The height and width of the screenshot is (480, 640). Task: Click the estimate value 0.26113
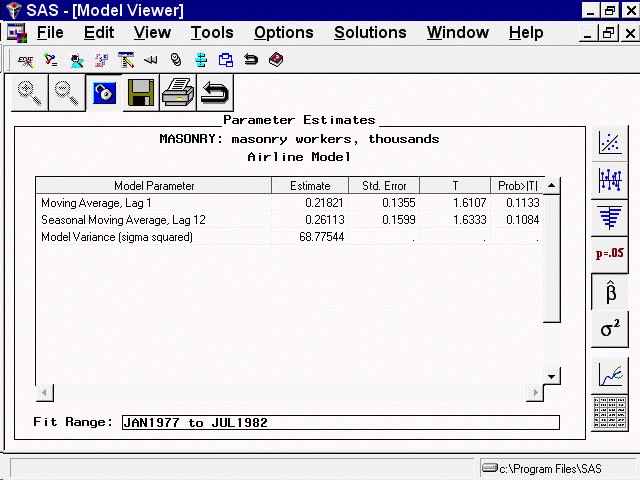[x=324, y=220]
